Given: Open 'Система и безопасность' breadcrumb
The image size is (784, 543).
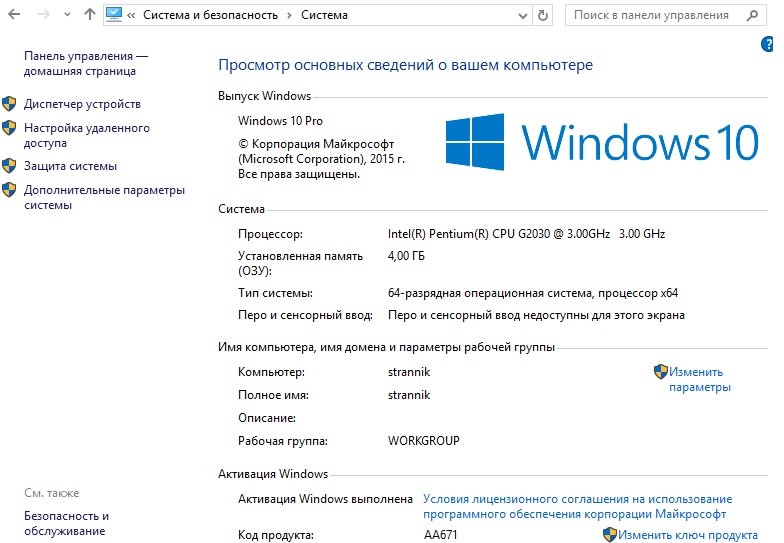Looking at the screenshot, I should pyautogui.click(x=210, y=15).
